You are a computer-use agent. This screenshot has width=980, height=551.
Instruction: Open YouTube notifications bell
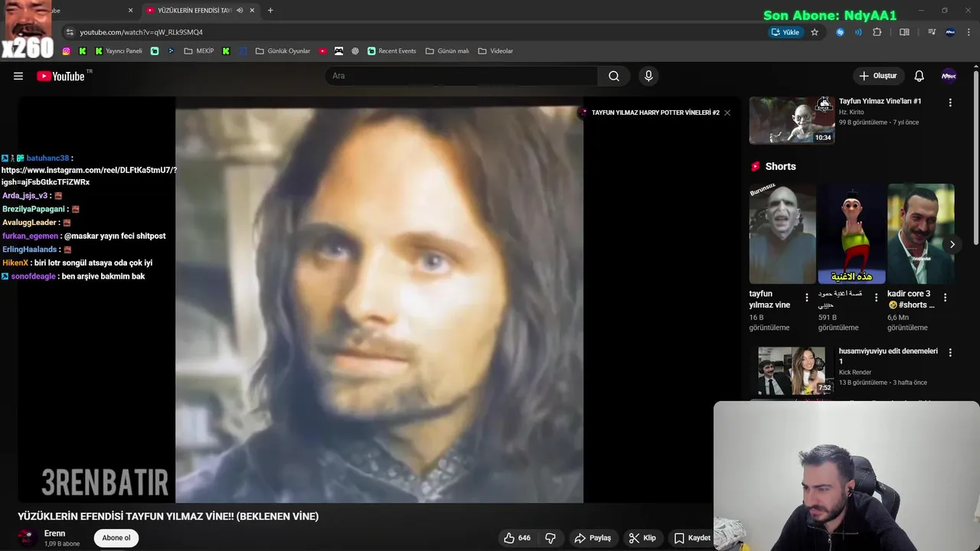[x=919, y=76]
